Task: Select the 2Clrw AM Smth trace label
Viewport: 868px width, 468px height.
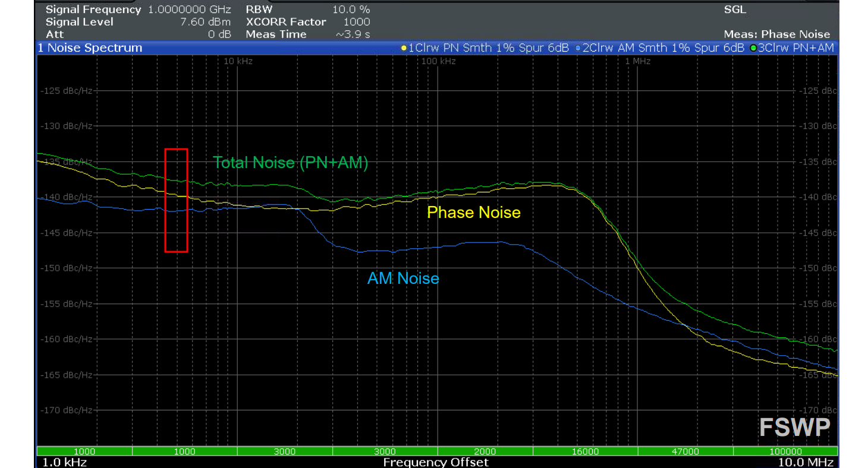Action: click(663, 48)
